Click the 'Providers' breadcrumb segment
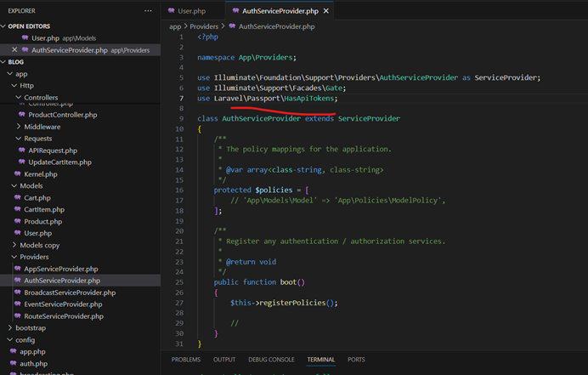 point(204,26)
